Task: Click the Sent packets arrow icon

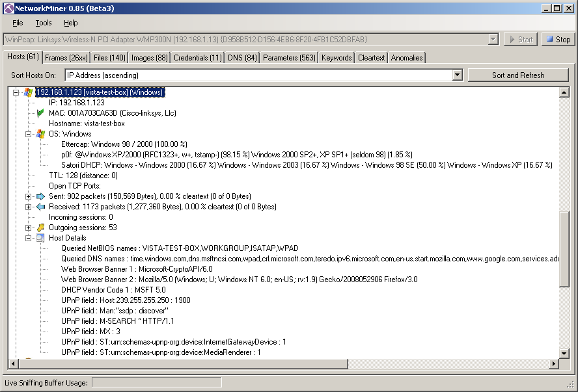Action: (40, 196)
